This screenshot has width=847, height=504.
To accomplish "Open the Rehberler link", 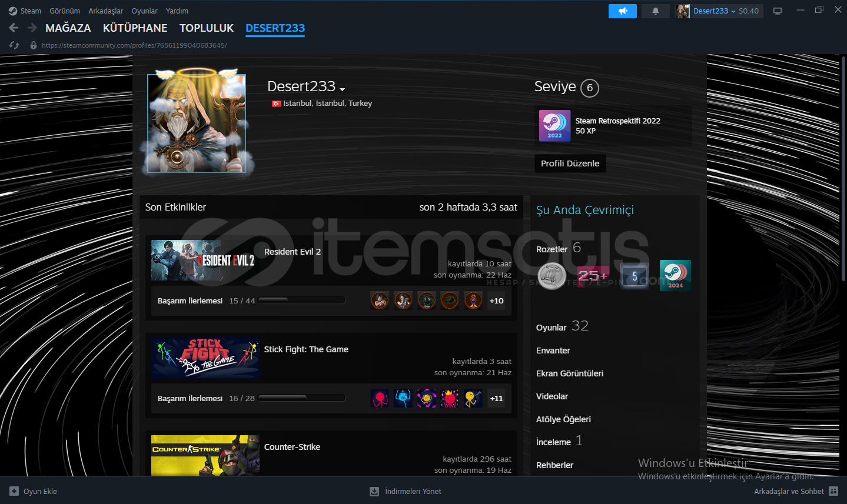I will (554, 465).
